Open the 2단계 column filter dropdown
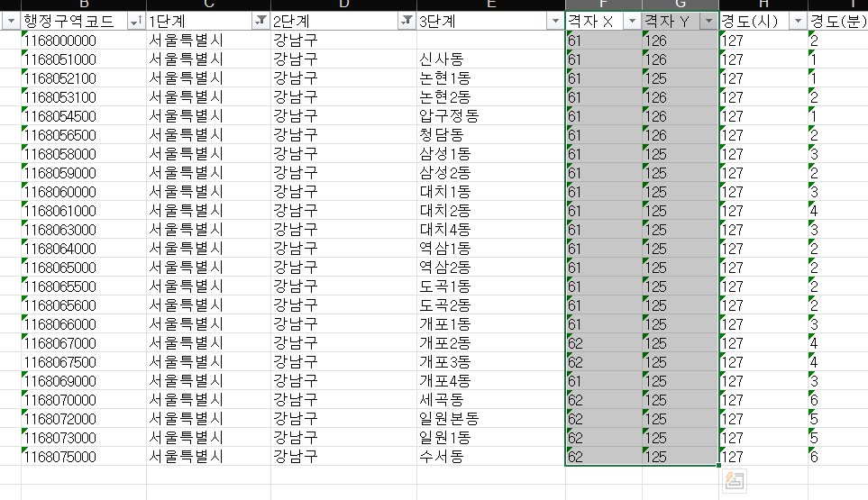This screenshot has height=500, width=868. [407, 22]
